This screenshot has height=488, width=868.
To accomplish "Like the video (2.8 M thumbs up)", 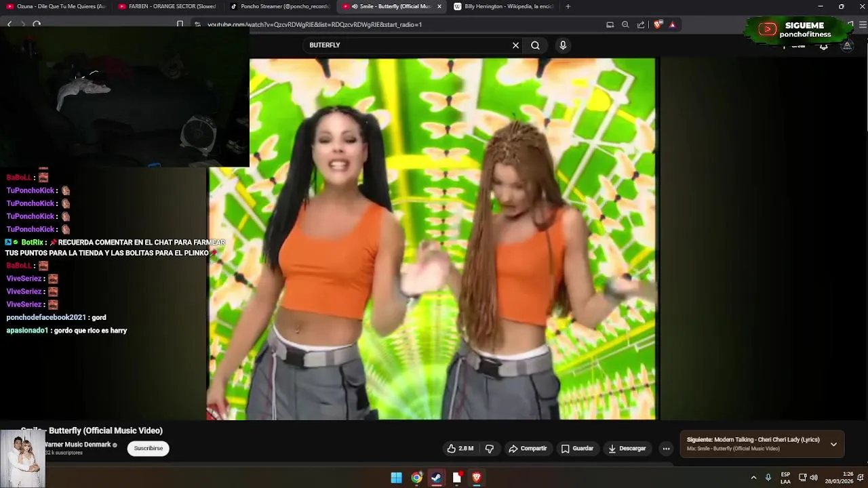I will (460, 449).
